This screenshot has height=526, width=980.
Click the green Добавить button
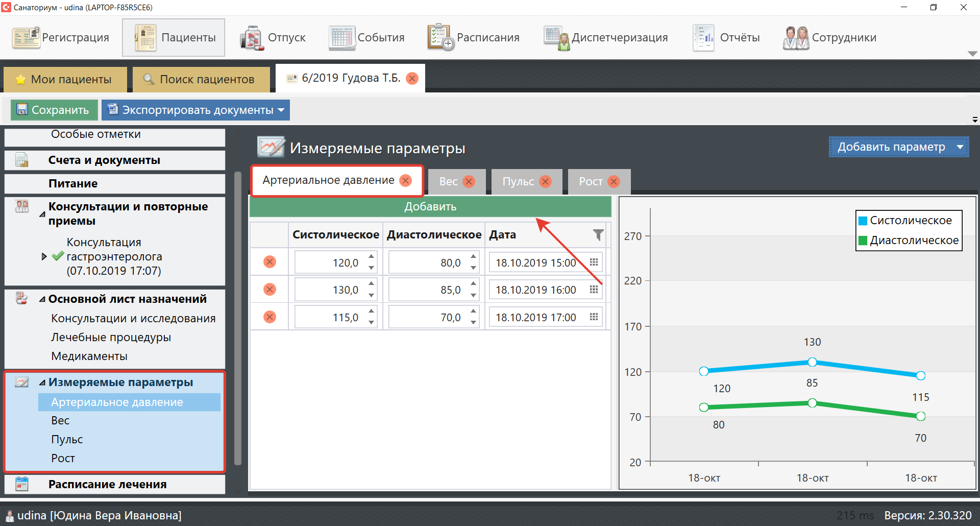point(430,207)
